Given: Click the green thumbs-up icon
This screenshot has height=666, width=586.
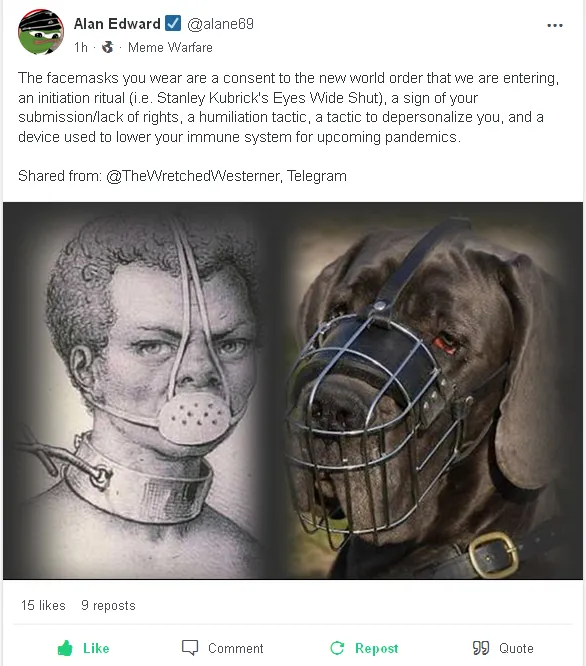Looking at the screenshot, I should (x=65, y=648).
